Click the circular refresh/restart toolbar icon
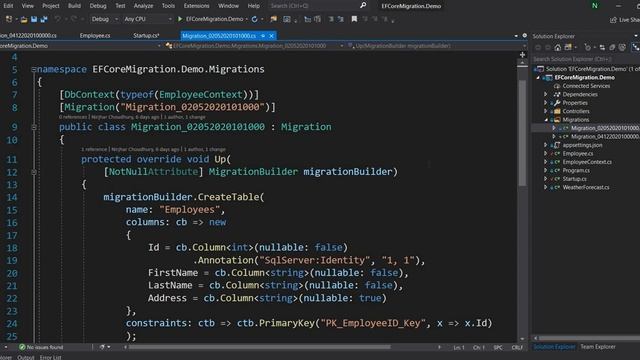Image resolution: width=640 pixels, height=360 pixels. pos(254,19)
